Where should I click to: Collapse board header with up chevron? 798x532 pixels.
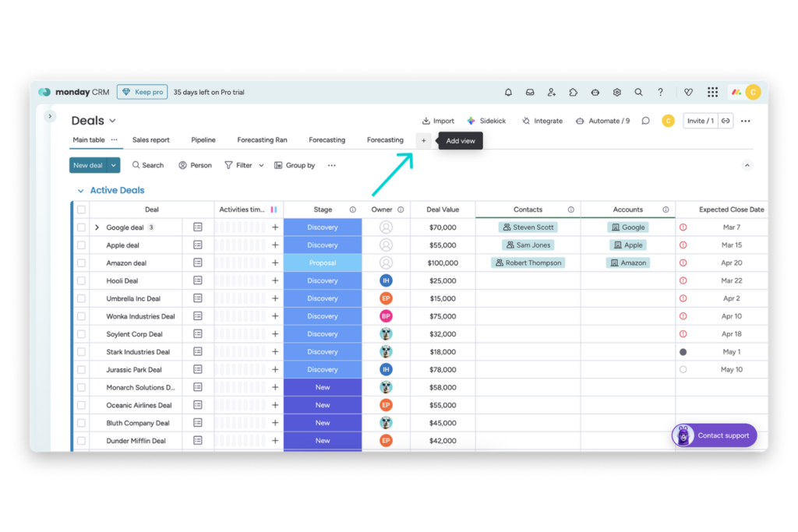click(x=747, y=165)
